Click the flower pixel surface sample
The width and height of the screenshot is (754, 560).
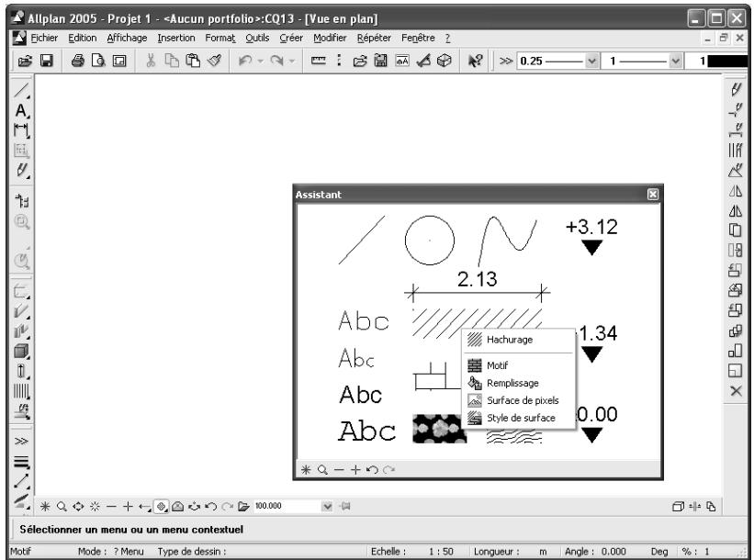click(440, 429)
